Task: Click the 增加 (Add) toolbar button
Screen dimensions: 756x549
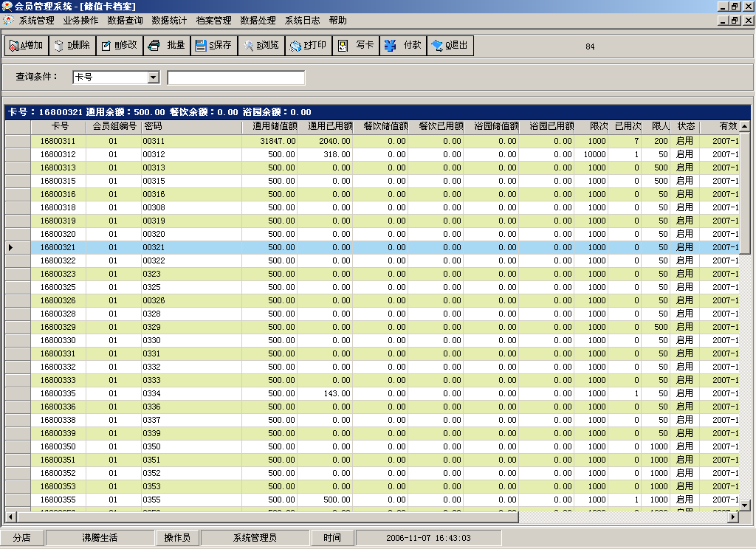Action: pos(26,46)
